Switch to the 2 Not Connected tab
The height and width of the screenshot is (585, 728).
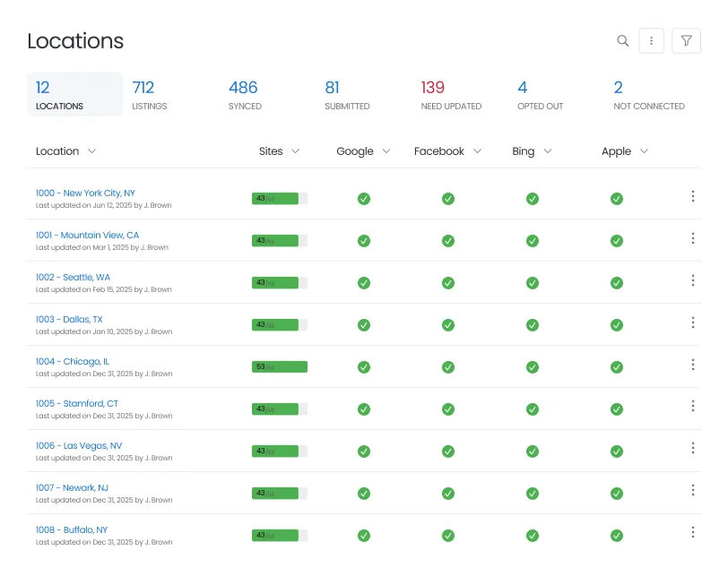[x=649, y=95]
